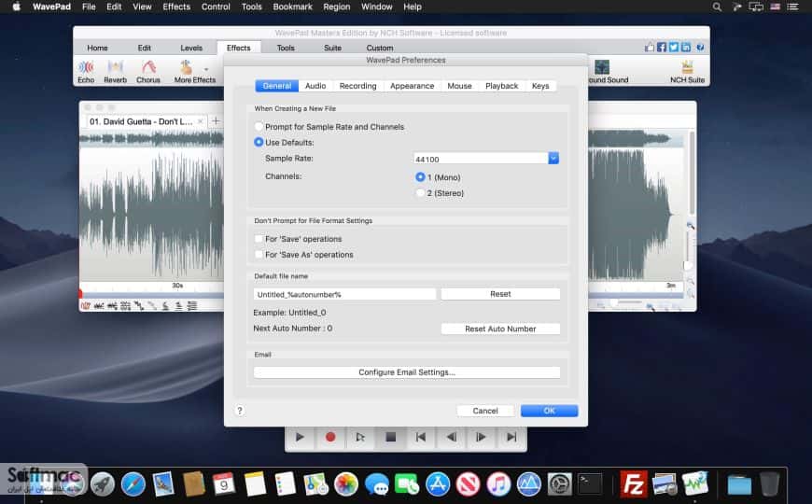
Task: Share via the Twitter icon
Action: 674,48
